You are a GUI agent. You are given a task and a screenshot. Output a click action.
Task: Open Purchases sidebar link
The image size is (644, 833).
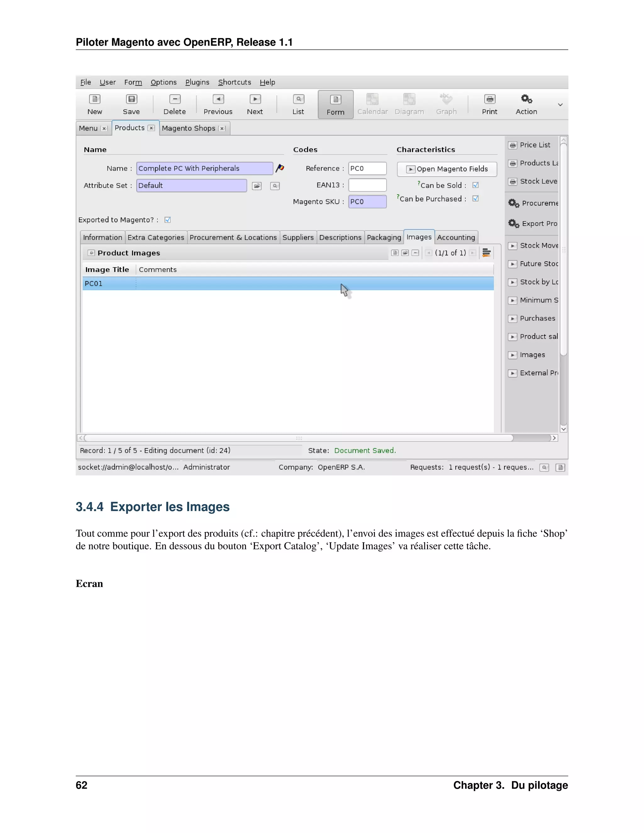[532, 318]
